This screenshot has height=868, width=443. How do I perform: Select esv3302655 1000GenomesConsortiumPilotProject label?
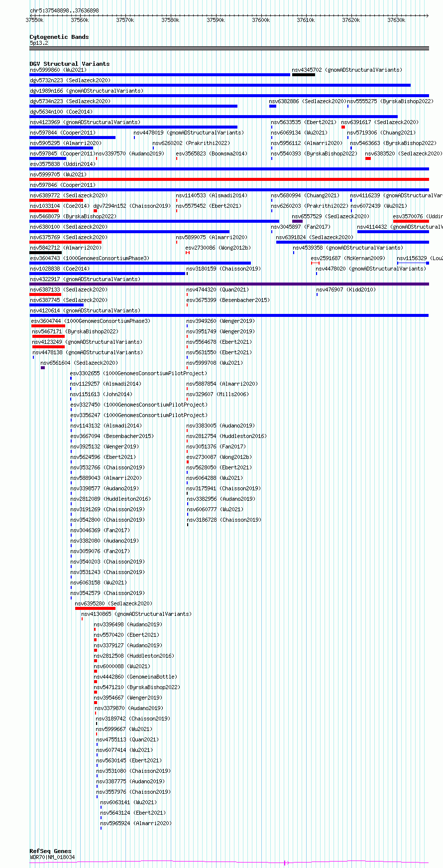pyautogui.click(x=138, y=374)
